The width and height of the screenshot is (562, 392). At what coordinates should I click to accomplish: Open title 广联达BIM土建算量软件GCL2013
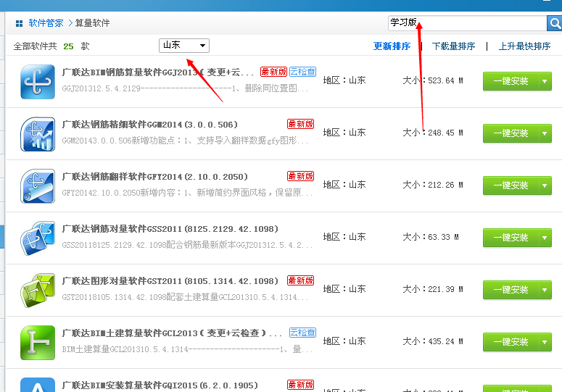172,333
